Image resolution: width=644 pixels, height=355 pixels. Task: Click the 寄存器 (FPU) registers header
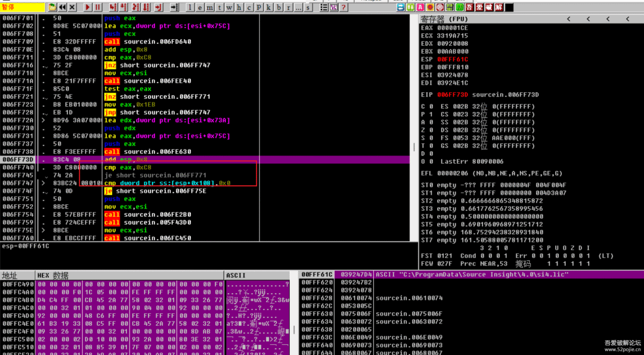(x=445, y=19)
